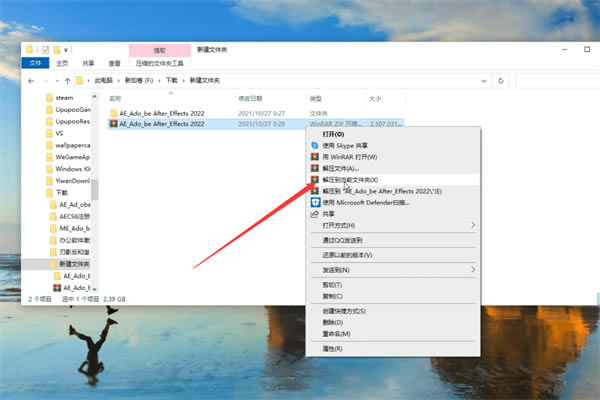Choose 解压到 "AE_Ado_be After_Effects 2022\"(E)
This screenshot has width=600, height=400.
[x=393, y=191]
